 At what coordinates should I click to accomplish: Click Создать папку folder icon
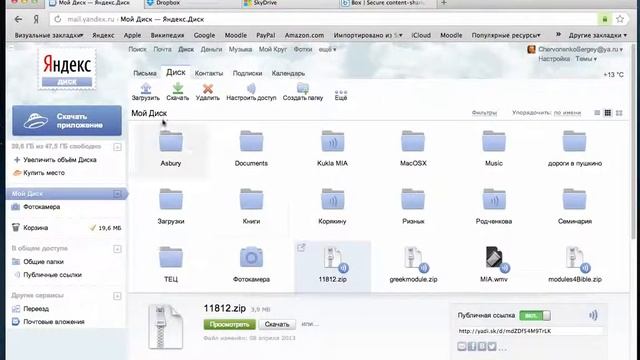pyautogui.click(x=303, y=88)
